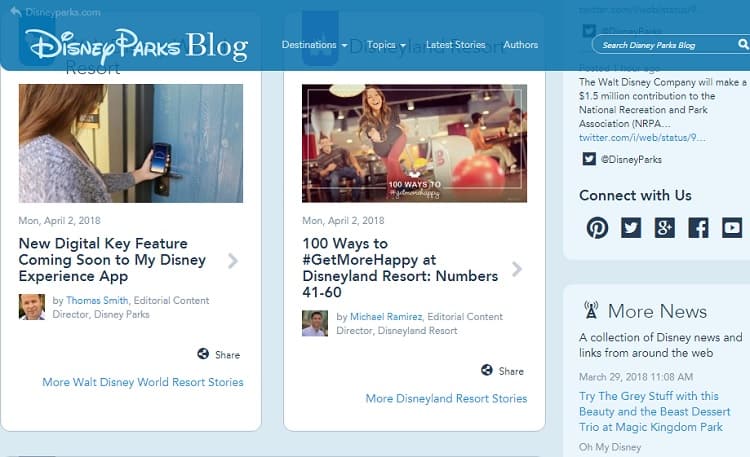Image resolution: width=750 pixels, height=457 pixels.
Task: Open the Facebook icon under Connect with Us
Action: (698, 228)
